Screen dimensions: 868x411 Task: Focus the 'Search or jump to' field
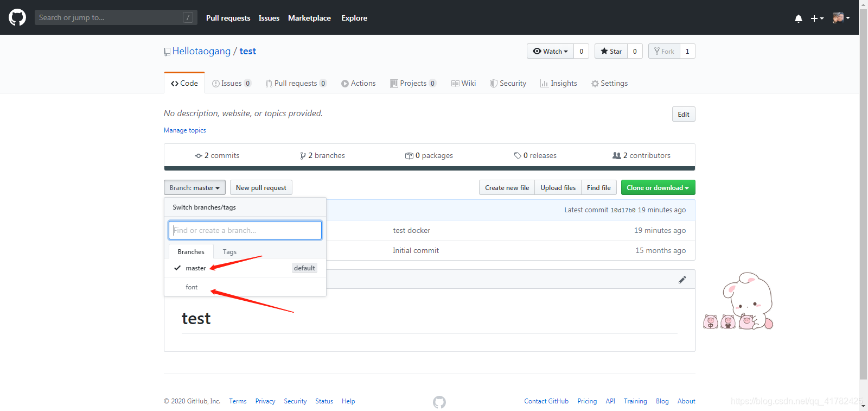[x=116, y=17]
